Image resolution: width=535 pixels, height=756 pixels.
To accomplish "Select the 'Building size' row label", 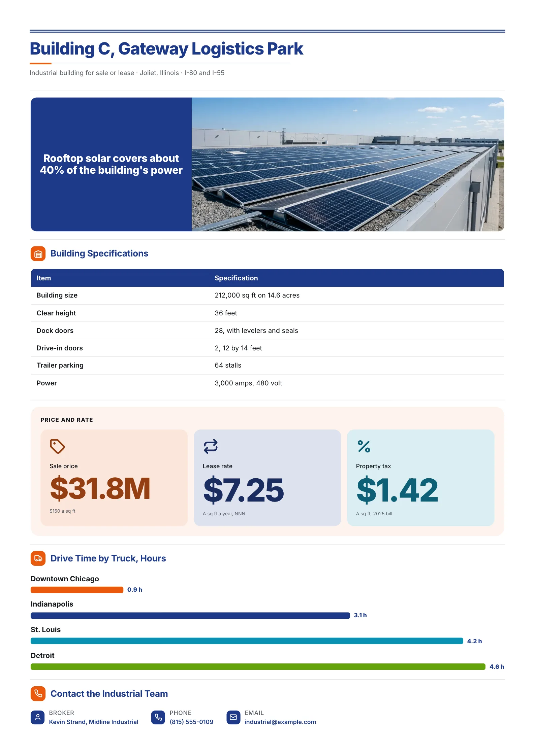I will (x=57, y=295).
